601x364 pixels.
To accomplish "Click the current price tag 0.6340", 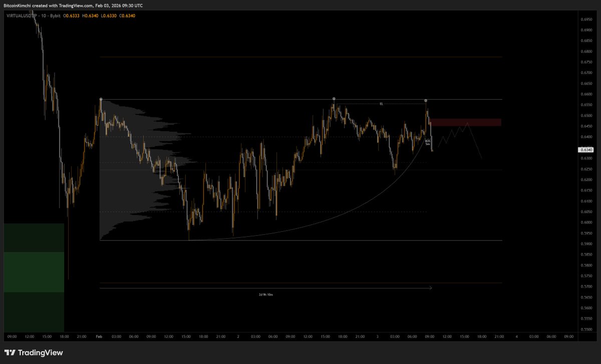I will point(585,150).
